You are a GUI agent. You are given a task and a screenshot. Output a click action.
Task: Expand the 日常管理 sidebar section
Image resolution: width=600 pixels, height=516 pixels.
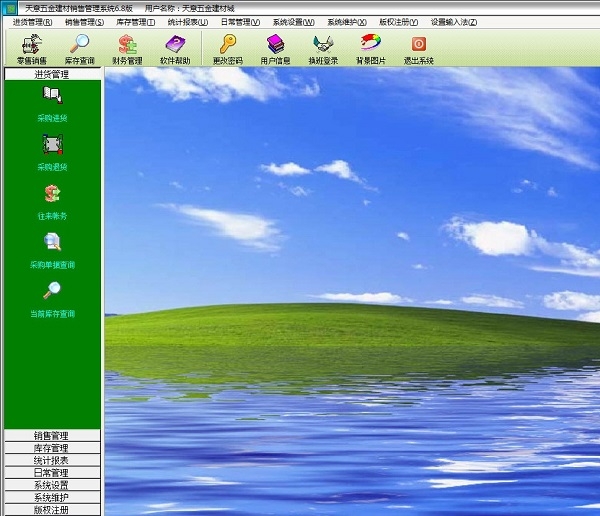[x=52, y=472]
